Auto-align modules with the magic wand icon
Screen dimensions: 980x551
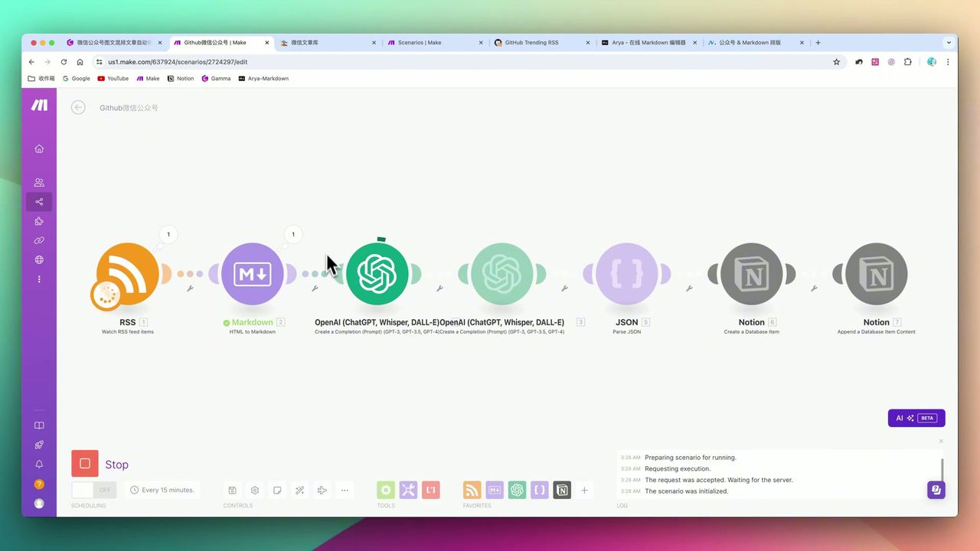tap(299, 490)
